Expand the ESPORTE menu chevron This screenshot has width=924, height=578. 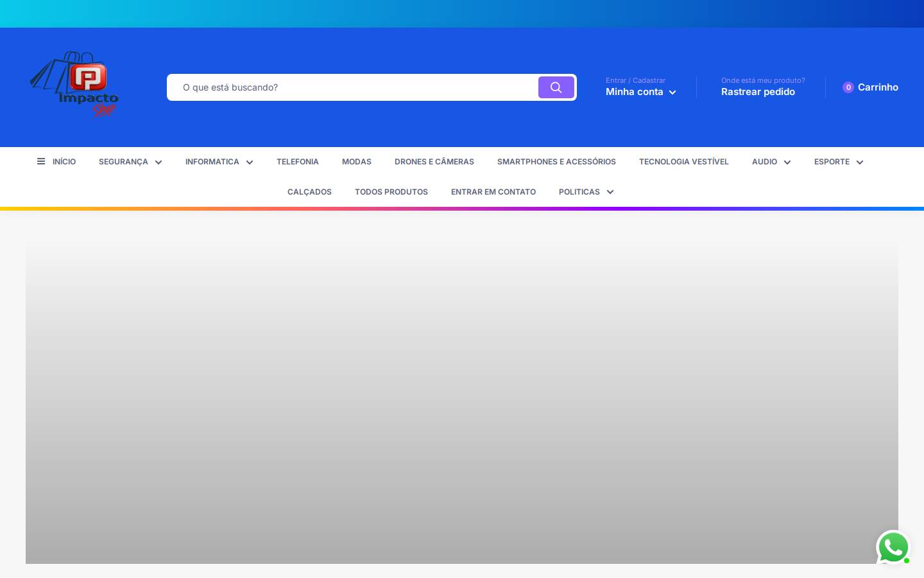coord(860,162)
